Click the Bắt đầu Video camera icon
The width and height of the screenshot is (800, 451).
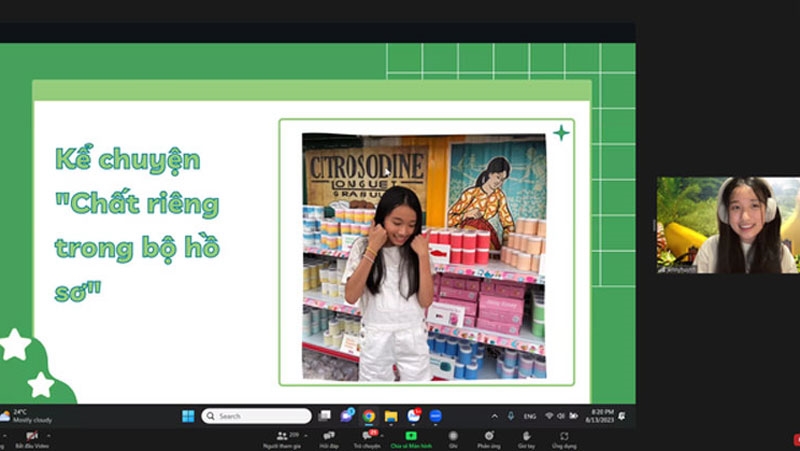(32, 436)
